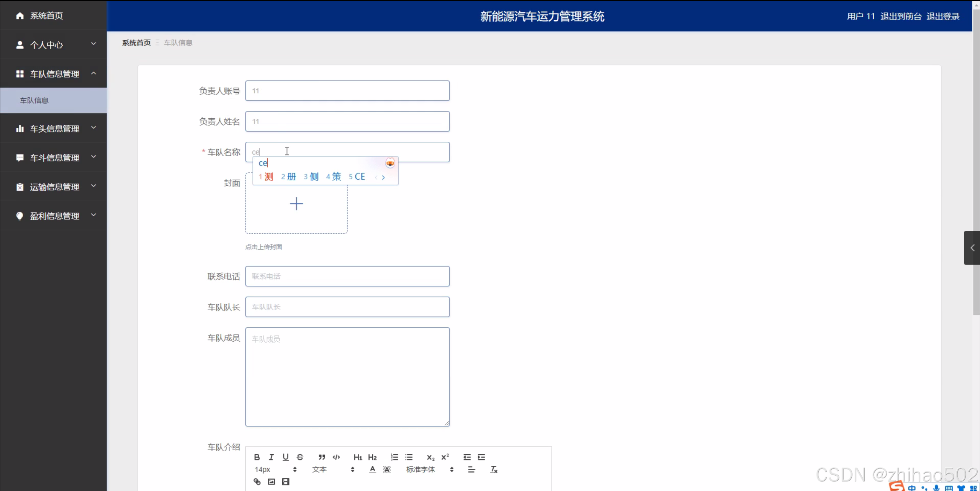The image size is (980, 491).
Task: Open the 标准字体 font family dropdown
Action: click(420, 470)
